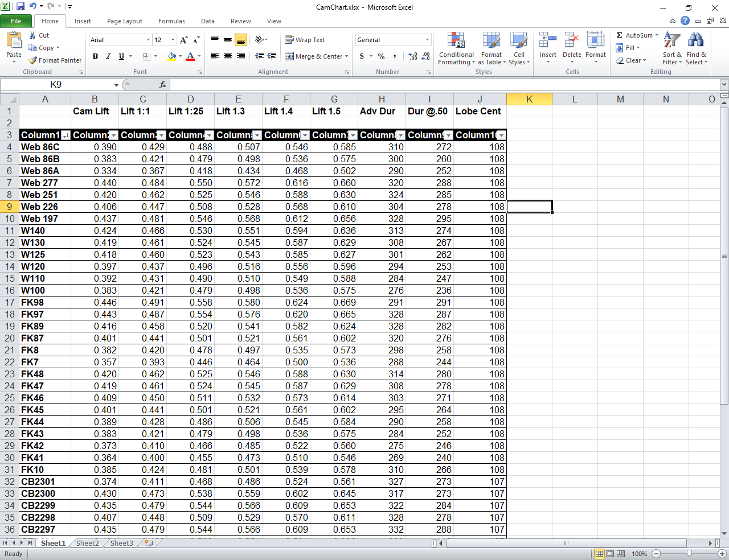
Task: Click the yellow Fill Color swatch
Action: pos(171,56)
